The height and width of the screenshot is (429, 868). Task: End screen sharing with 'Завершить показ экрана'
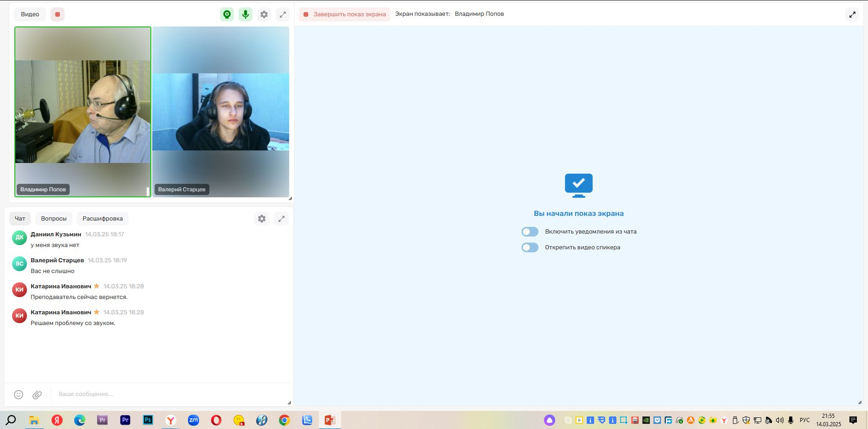pyautogui.click(x=344, y=14)
